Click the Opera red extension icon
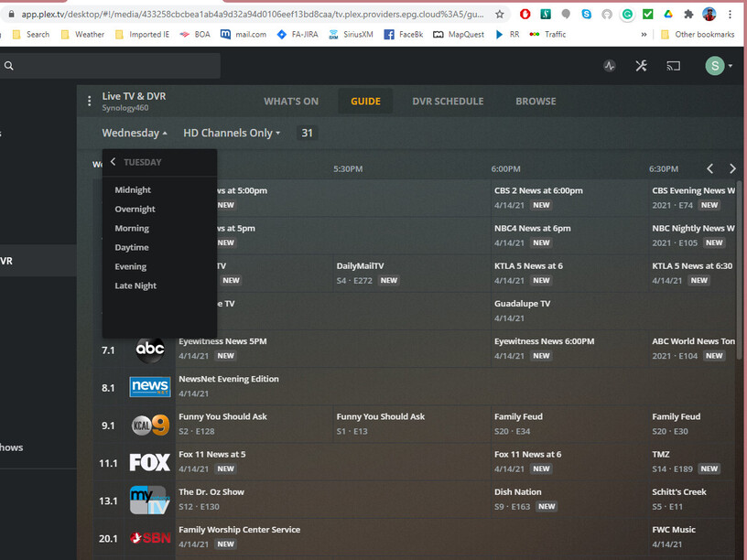 click(x=525, y=15)
